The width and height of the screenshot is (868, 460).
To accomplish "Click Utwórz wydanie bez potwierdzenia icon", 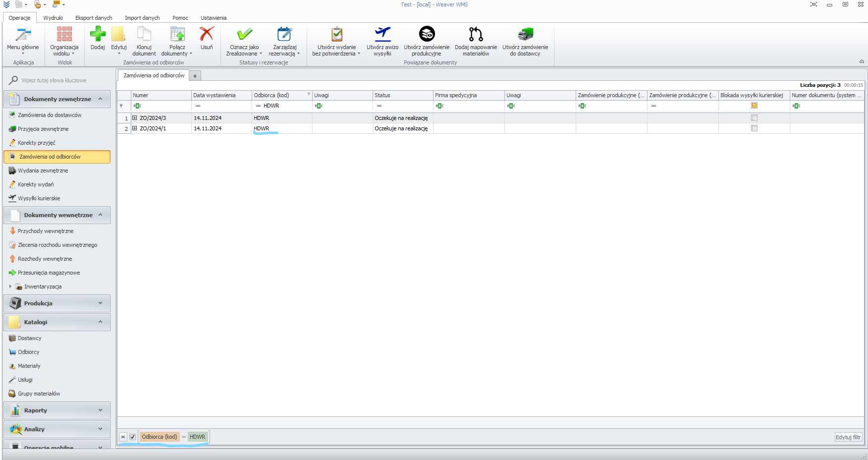I will coord(337,34).
